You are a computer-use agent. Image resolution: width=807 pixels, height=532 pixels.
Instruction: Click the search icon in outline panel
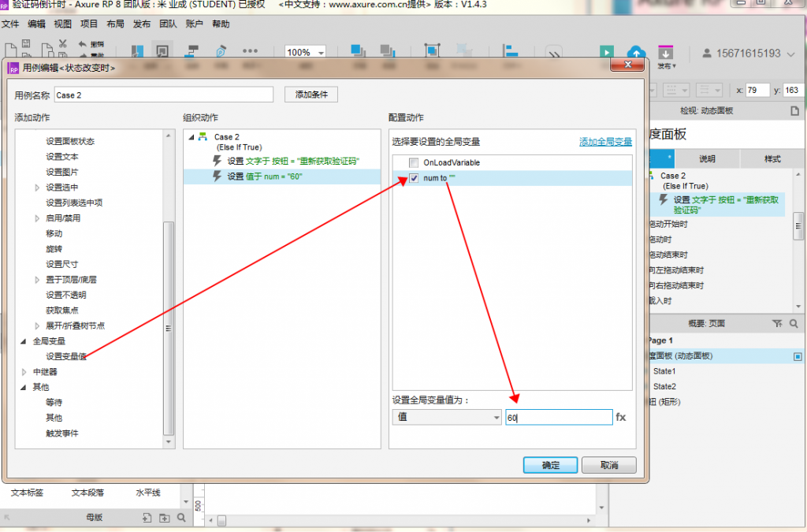(794, 323)
